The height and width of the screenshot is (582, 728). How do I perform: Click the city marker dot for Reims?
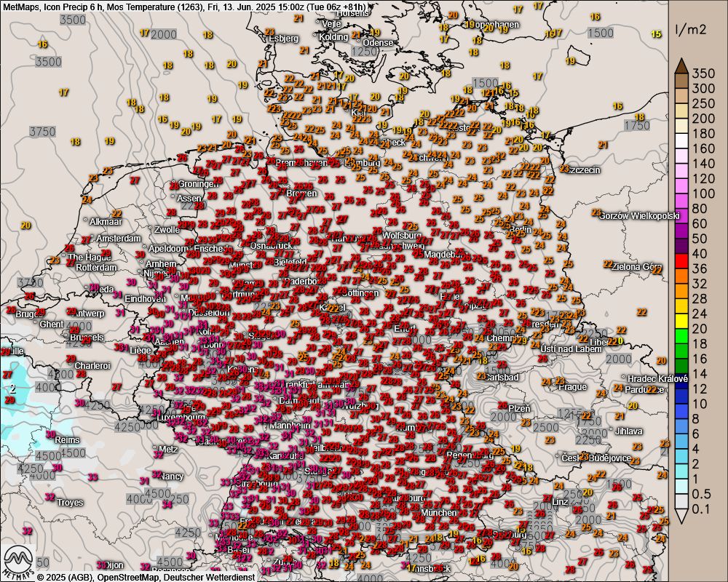click(52, 440)
